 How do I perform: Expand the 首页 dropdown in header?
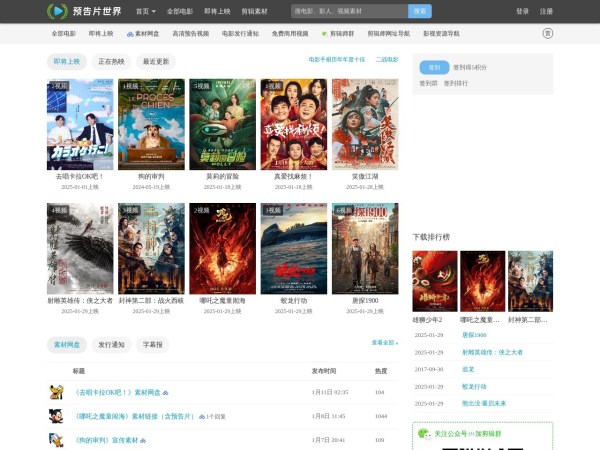coord(145,11)
